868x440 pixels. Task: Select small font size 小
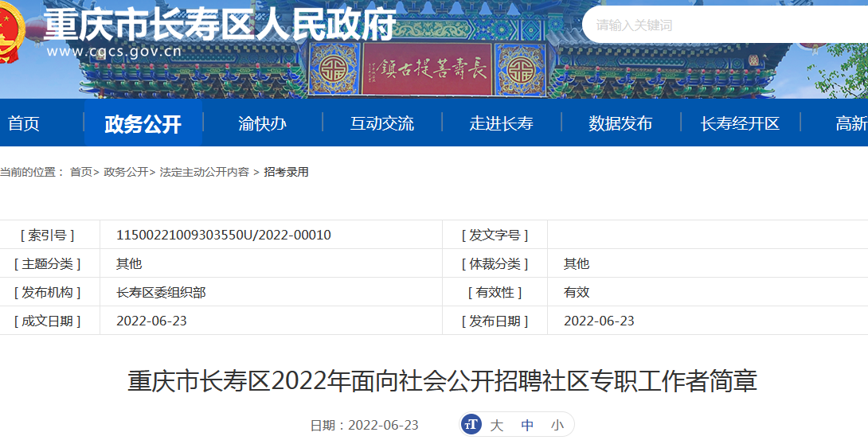tap(557, 426)
